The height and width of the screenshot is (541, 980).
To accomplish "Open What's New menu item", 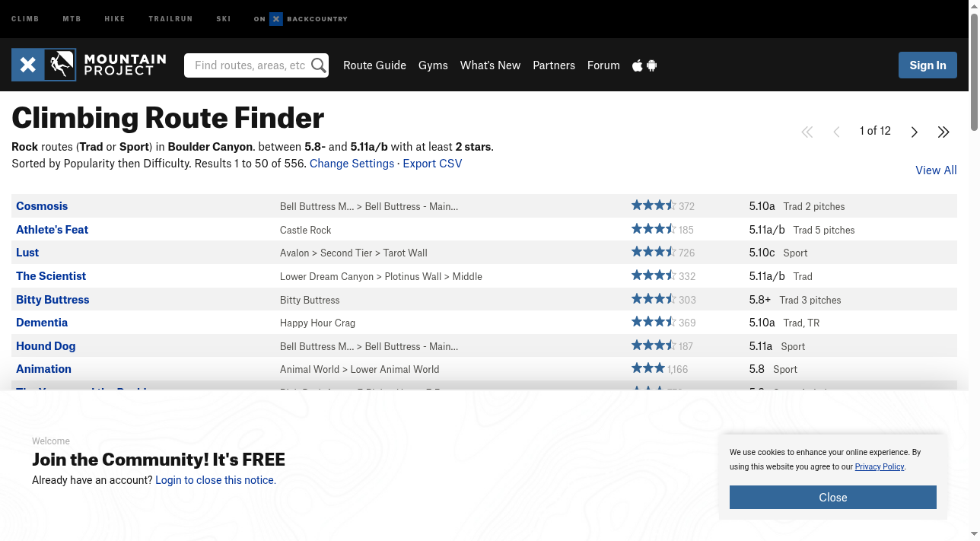I will [490, 65].
